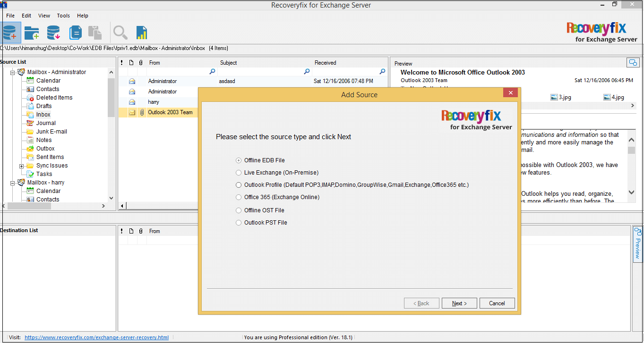
Task: Click the save database toolbar icon with pink arrow
Action: (x=53, y=33)
